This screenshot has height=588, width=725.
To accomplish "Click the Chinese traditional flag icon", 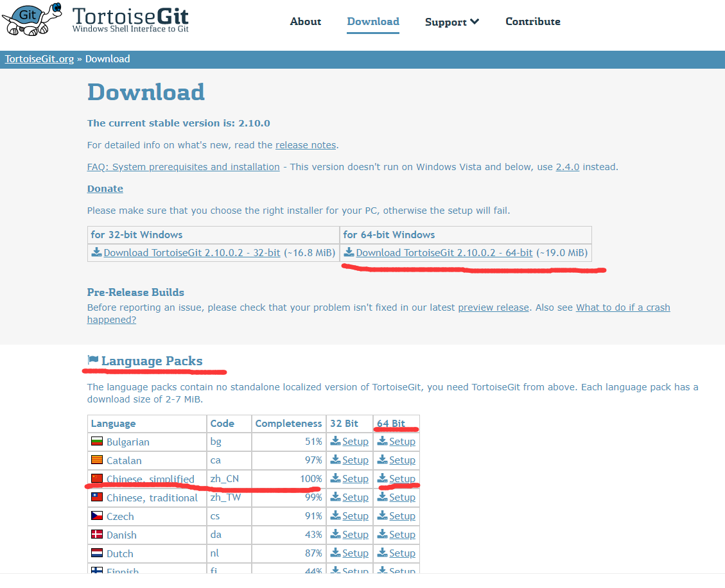I will 96,497.
